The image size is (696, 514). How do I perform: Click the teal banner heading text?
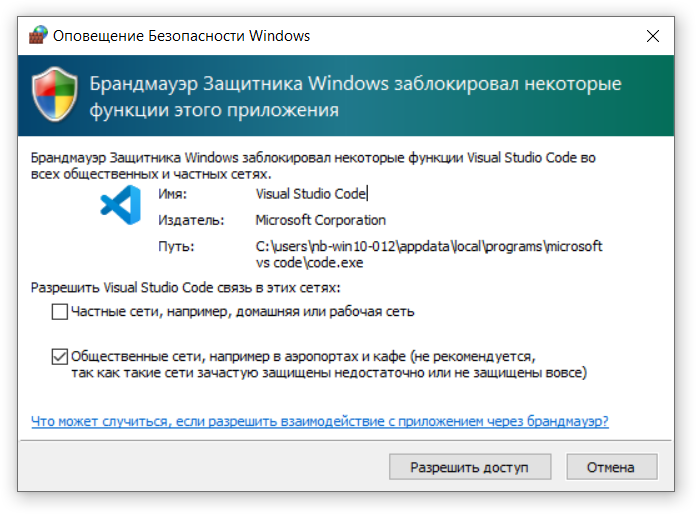tap(355, 95)
